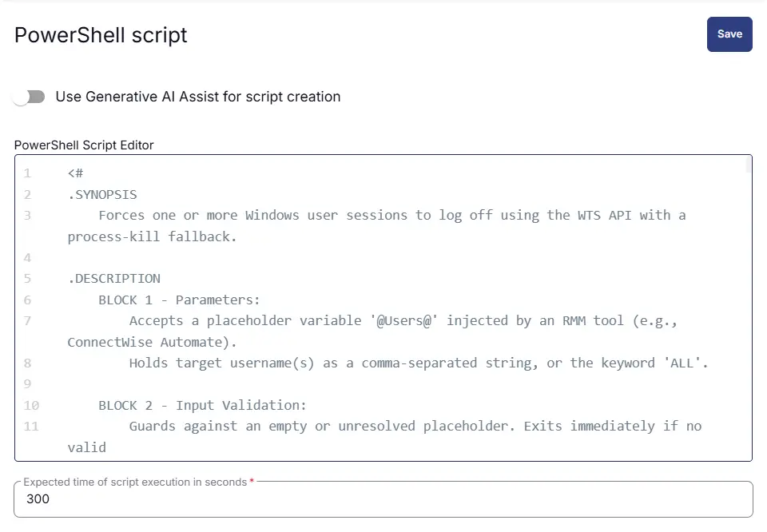Click the 'PowerShell script' page heading
767x532 pixels.
(x=101, y=35)
